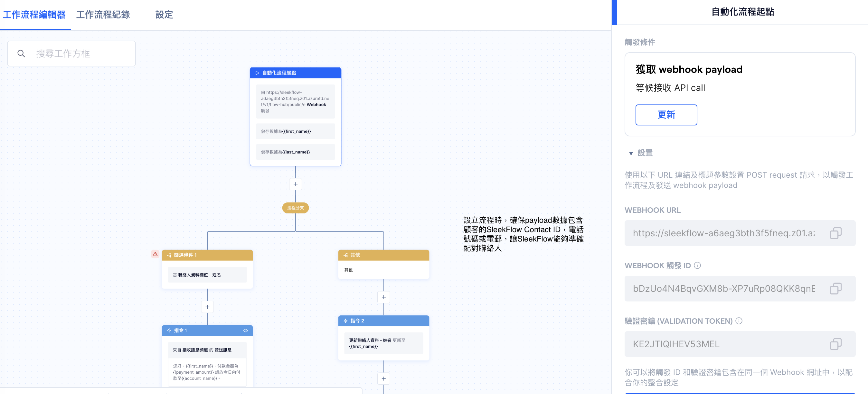The width and height of the screenshot is (868, 394).
Task: Click the magnifier icon in the search box
Action: [x=21, y=53]
